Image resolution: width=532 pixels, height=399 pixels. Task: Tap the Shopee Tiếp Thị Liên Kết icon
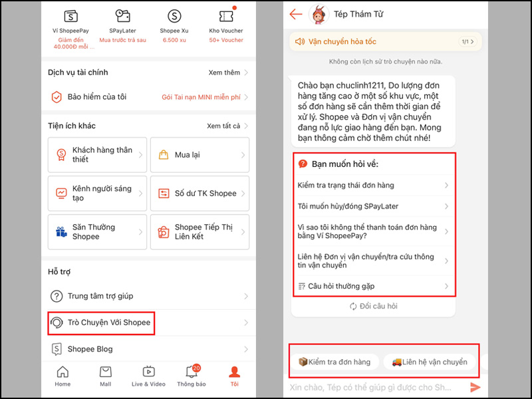click(x=164, y=232)
